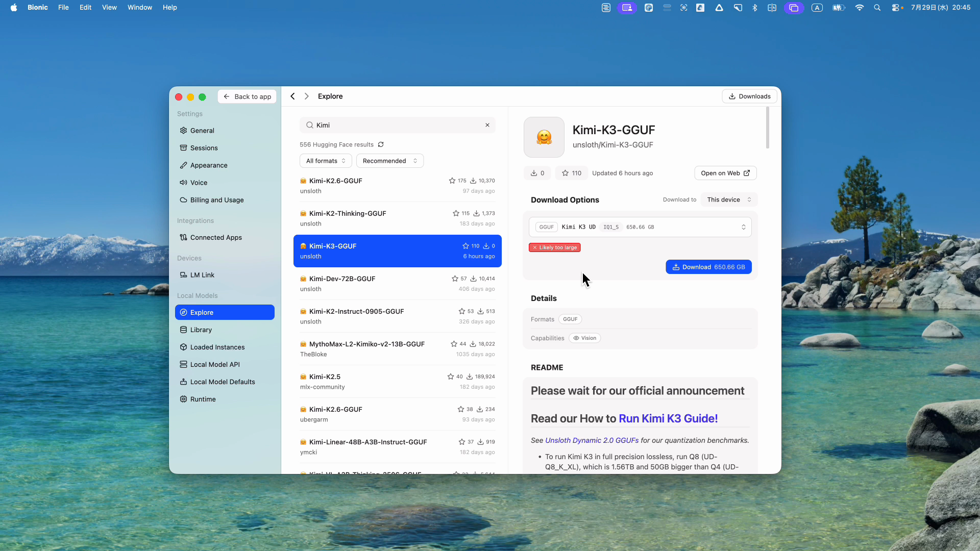Open the View menu
Image resolution: width=980 pixels, height=551 pixels.
point(109,8)
